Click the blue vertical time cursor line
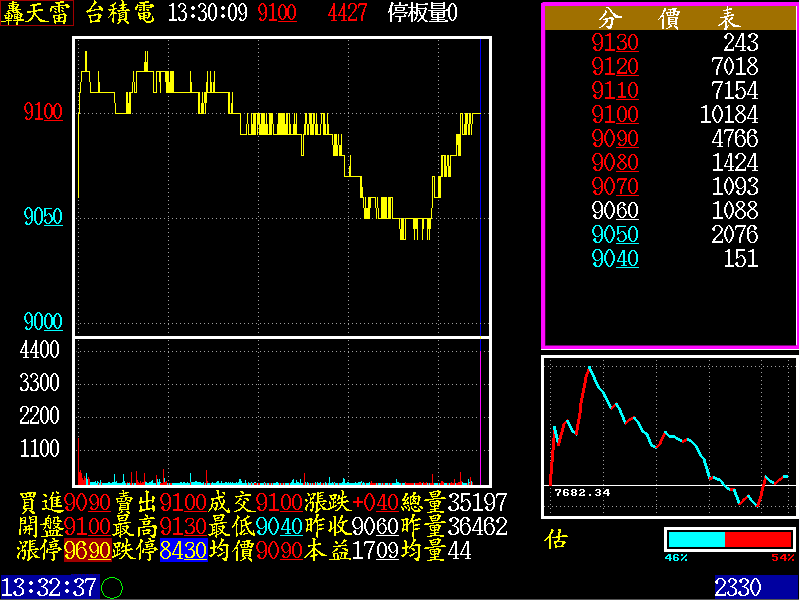Viewport: 800px width, 600px height. tap(481, 190)
